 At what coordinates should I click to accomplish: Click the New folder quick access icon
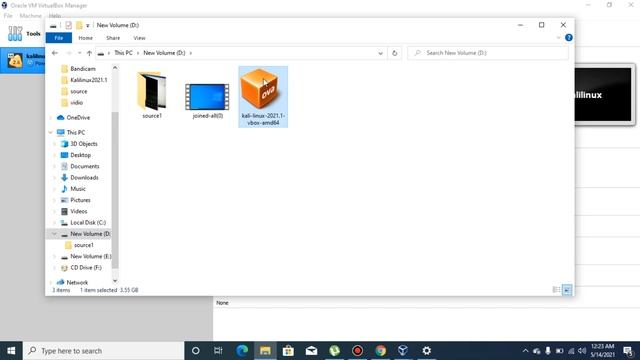[x=79, y=25]
